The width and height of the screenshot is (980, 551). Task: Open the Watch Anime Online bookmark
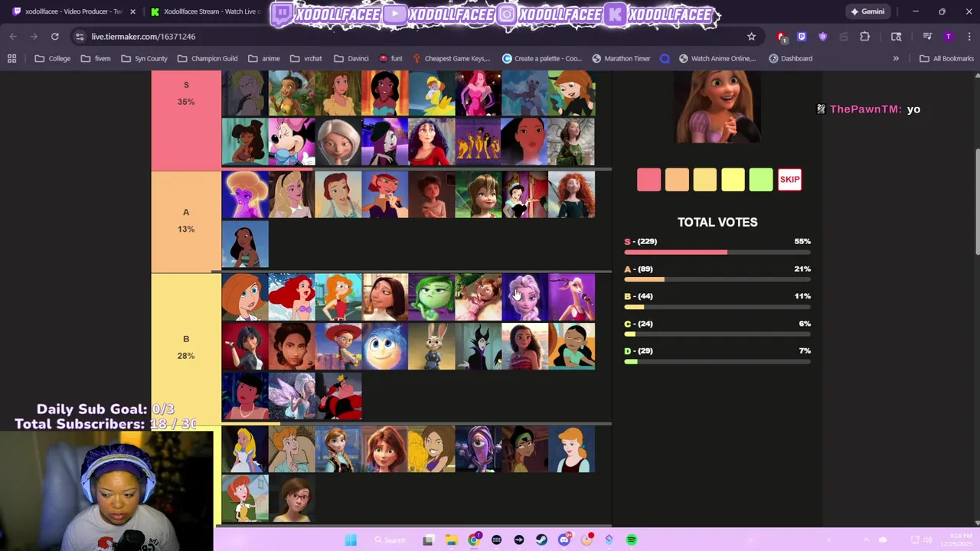pos(717,58)
